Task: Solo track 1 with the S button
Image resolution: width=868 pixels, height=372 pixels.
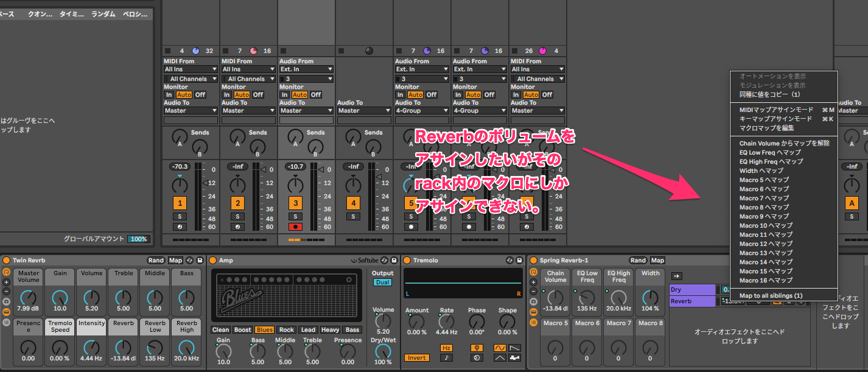Action: (180, 216)
